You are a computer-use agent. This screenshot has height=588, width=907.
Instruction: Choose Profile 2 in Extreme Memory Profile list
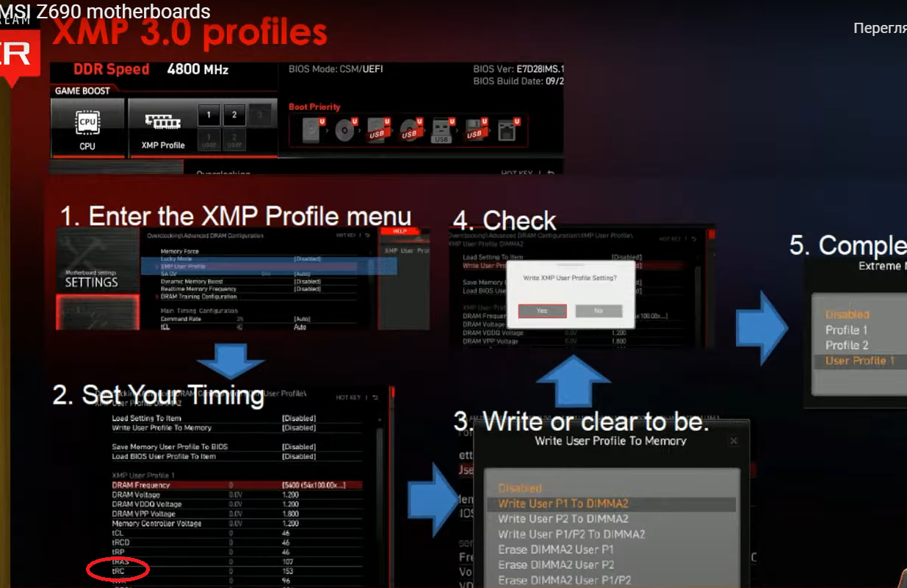[847, 345]
